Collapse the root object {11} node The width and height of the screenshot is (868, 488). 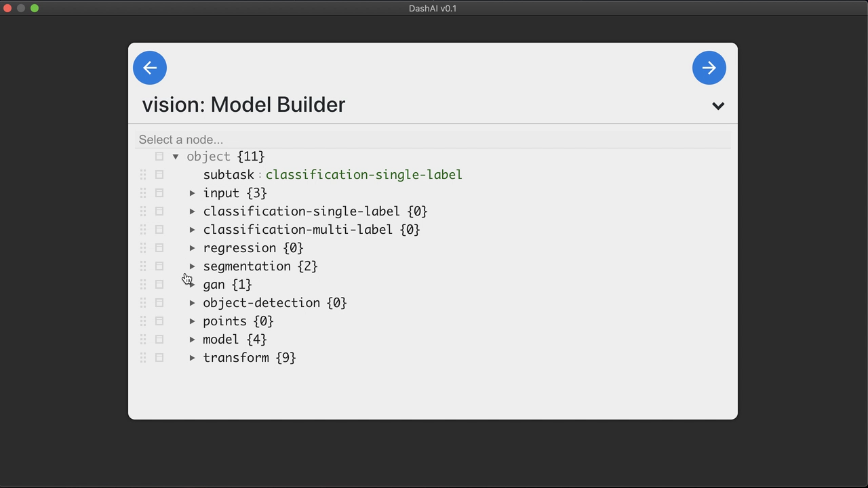(176, 157)
